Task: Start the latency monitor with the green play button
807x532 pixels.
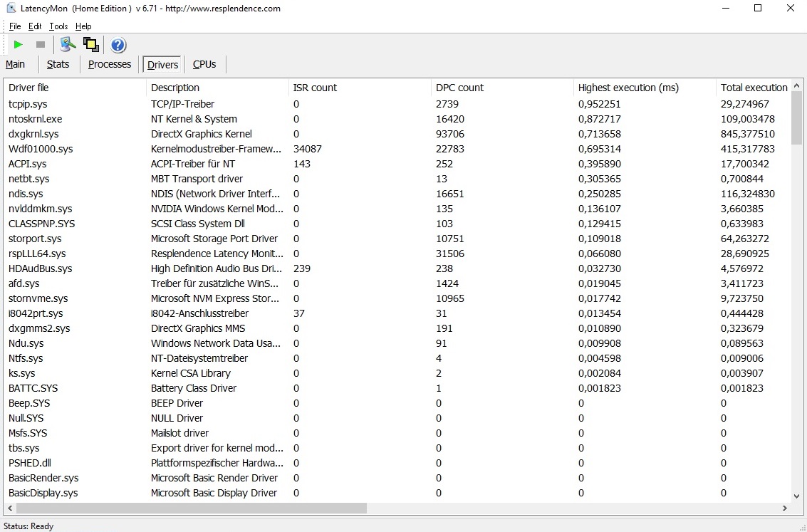Action: [19, 45]
